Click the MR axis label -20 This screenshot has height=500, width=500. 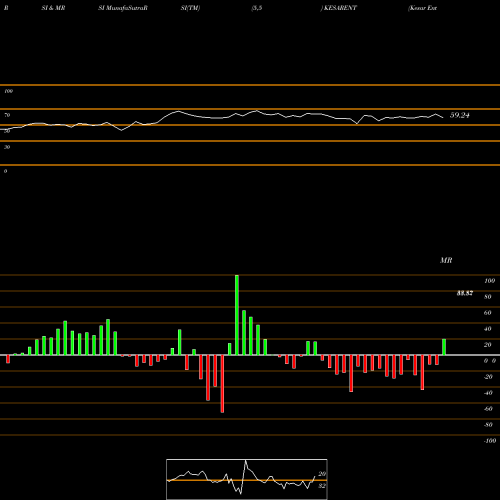tap(488, 377)
